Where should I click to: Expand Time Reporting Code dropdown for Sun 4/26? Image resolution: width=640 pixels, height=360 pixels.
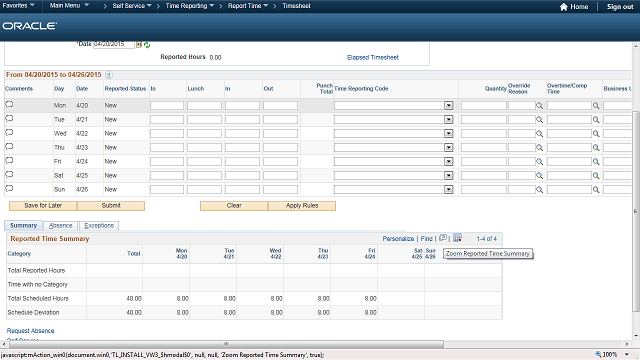(x=449, y=189)
